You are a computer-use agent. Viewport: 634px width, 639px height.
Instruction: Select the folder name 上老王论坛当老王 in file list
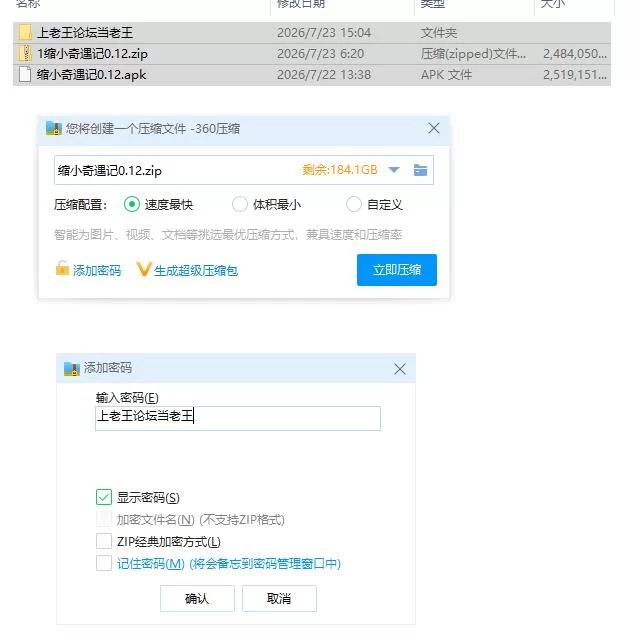click(85, 33)
